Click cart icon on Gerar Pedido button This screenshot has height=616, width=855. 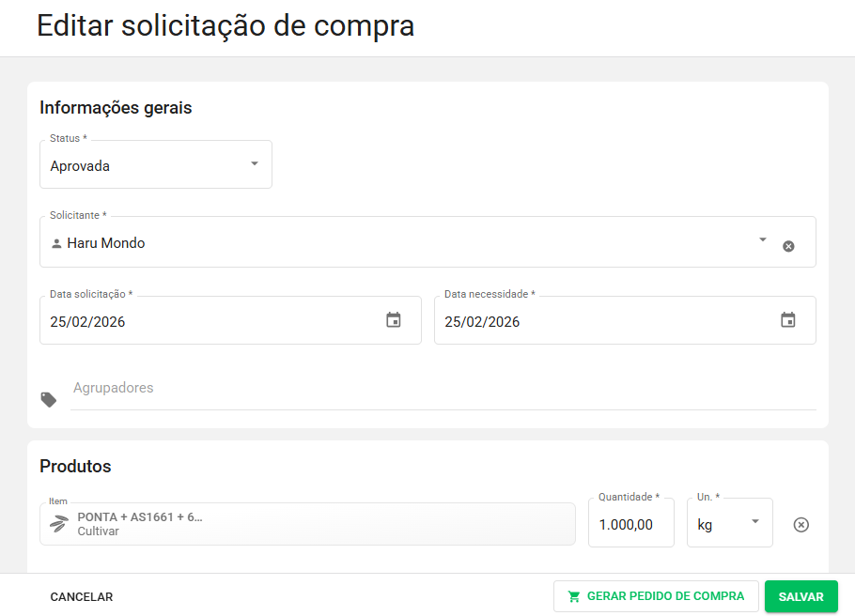click(x=574, y=596)
